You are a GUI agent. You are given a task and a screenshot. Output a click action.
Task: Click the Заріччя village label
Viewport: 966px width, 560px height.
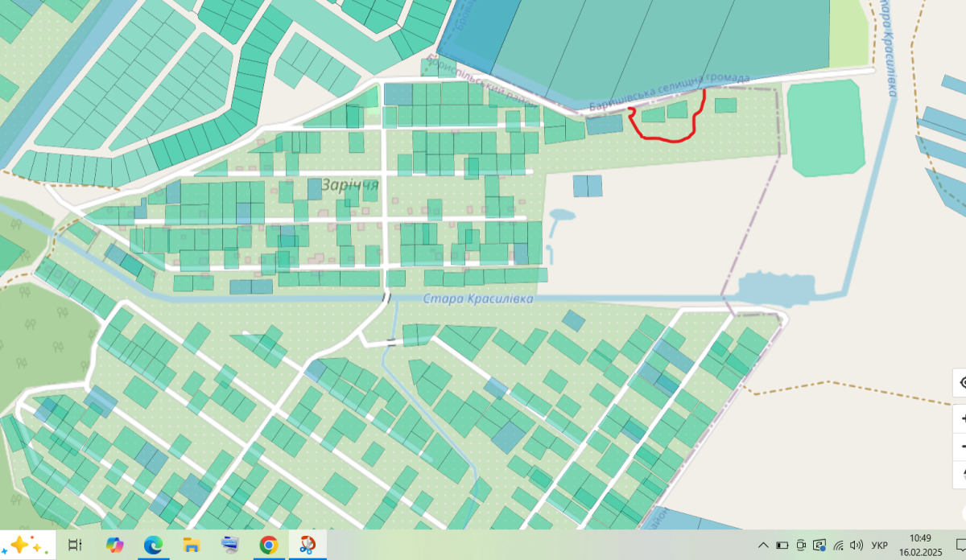point(349,186)
